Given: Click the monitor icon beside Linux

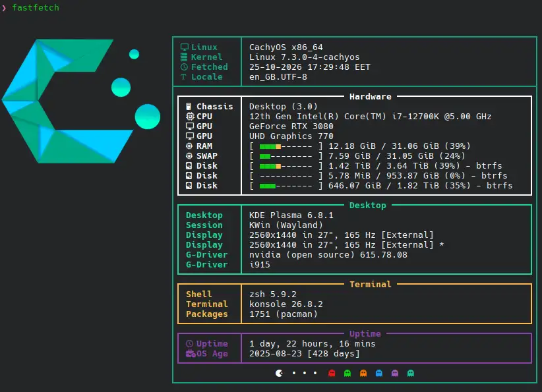Looking at the screenshot, I should click(x=185, y=47).
